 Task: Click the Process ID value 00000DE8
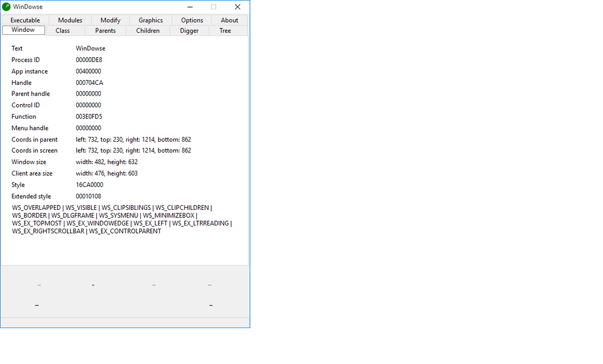pyautogui.click(x=89, y=60)
